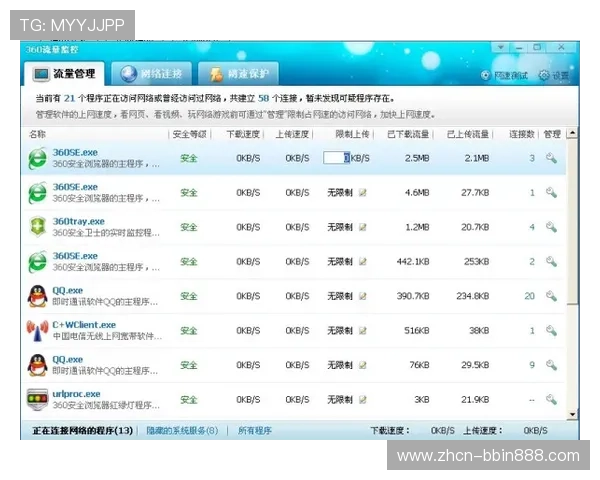Select the urlproc.exe process name
This screenshot has height=480, width=600.
[76, 393]
